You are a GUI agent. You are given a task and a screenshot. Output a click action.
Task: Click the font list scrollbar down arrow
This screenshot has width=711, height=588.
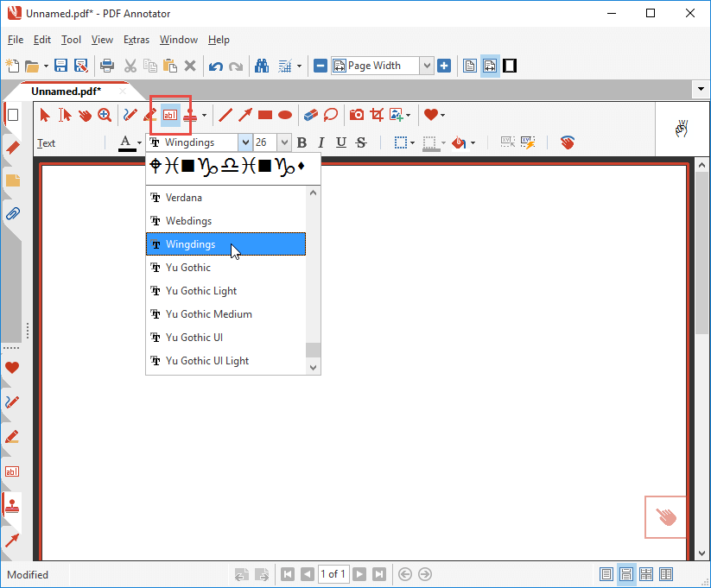[x=313, y=367]
